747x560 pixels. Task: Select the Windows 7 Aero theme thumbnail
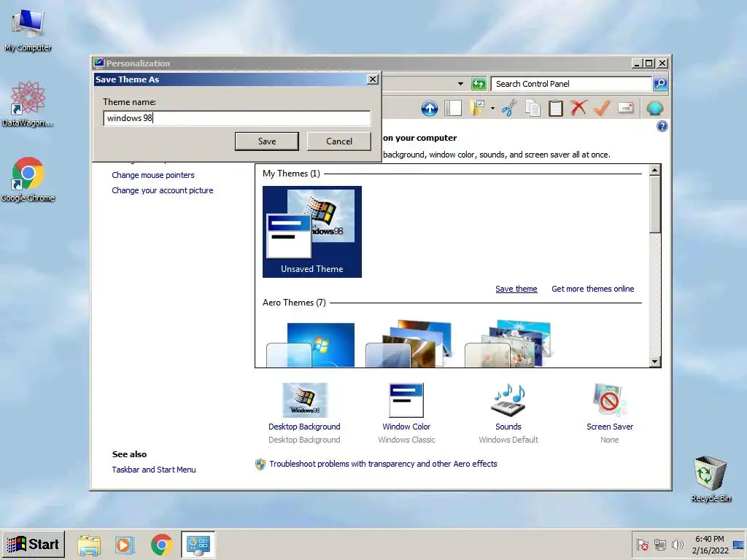click(x=311, y=344)
